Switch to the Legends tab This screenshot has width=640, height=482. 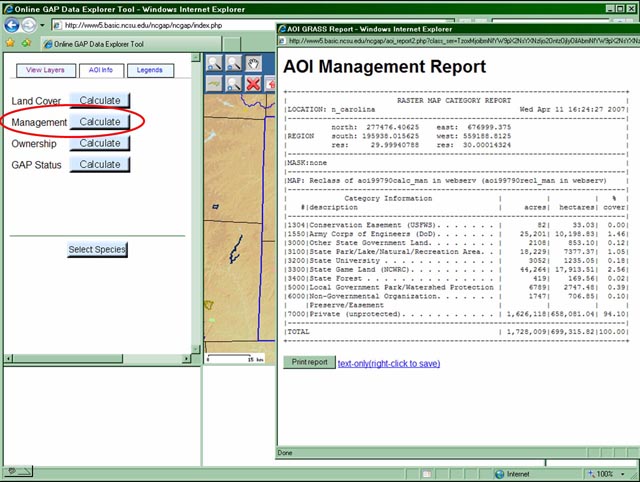[150, 70]
